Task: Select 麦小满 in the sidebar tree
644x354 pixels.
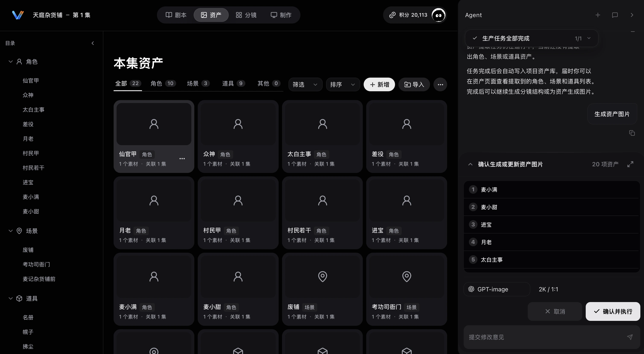Action: [x=31, y=197]
